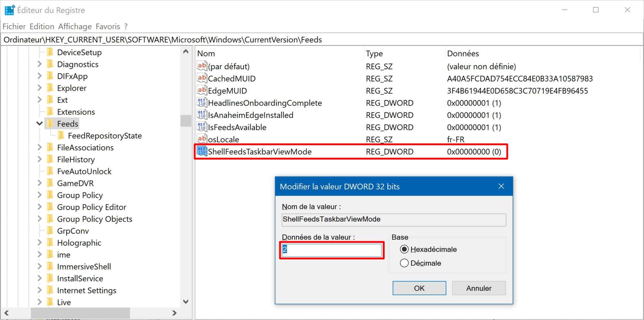The image size is (644, 320).
Task: Expand the Group Policy key
Action: pos(40,195)
